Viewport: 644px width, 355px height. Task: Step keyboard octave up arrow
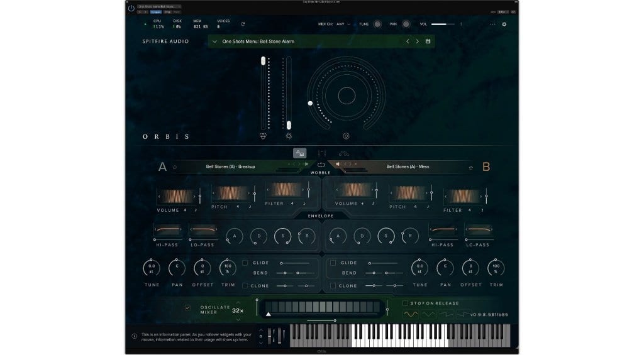[261, 330]
